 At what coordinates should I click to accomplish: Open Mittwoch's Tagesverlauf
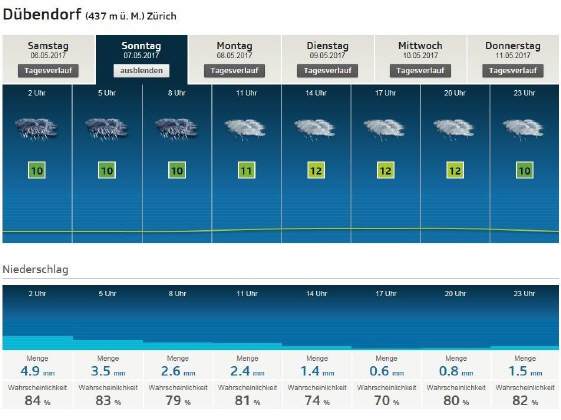pos(420,70)
